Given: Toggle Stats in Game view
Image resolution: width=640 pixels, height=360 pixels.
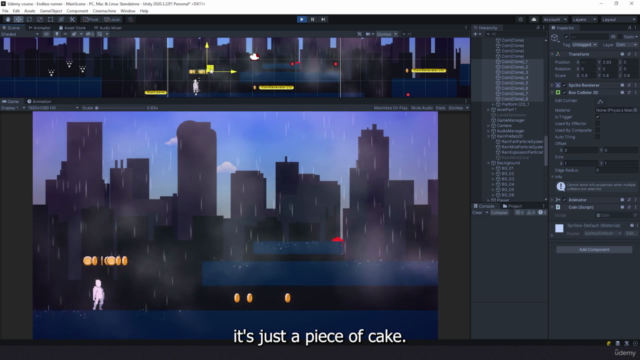Looking at the screenshot, I should tap(440, 108).
